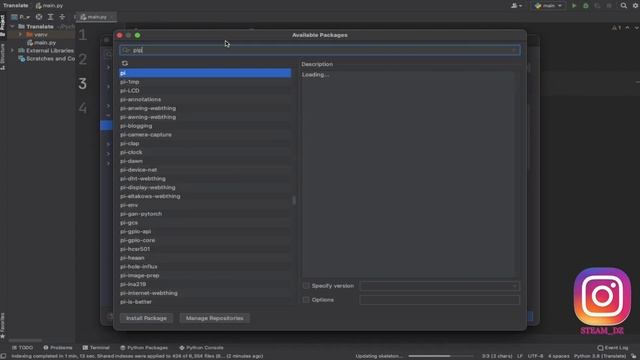Click the Manage Repositories button

tap(214, 318)
